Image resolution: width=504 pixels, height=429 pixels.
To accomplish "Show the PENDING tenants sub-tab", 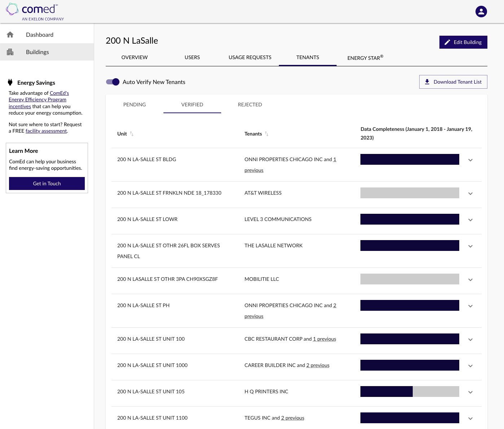I will pyautogui.click(x=135, y=105).
